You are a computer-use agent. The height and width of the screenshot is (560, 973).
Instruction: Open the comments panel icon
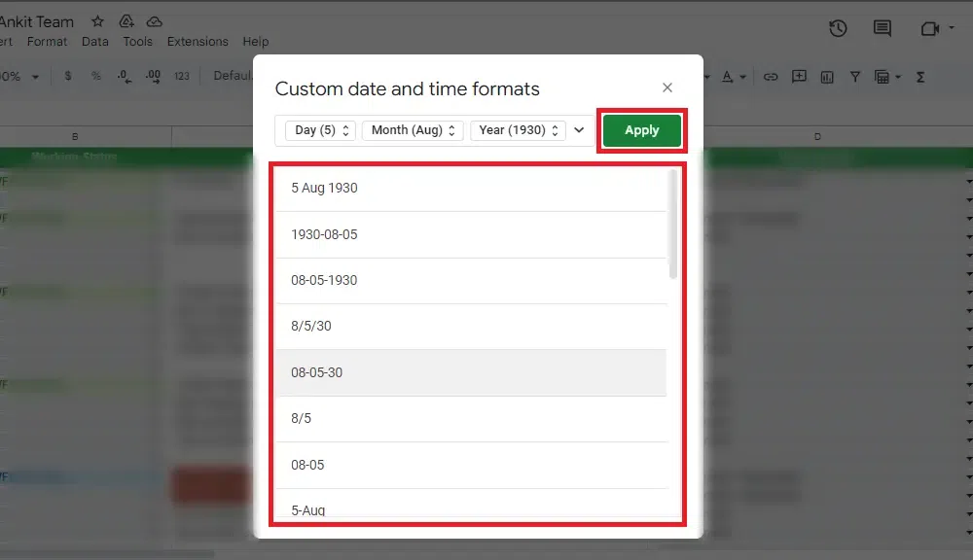(883, 29)
